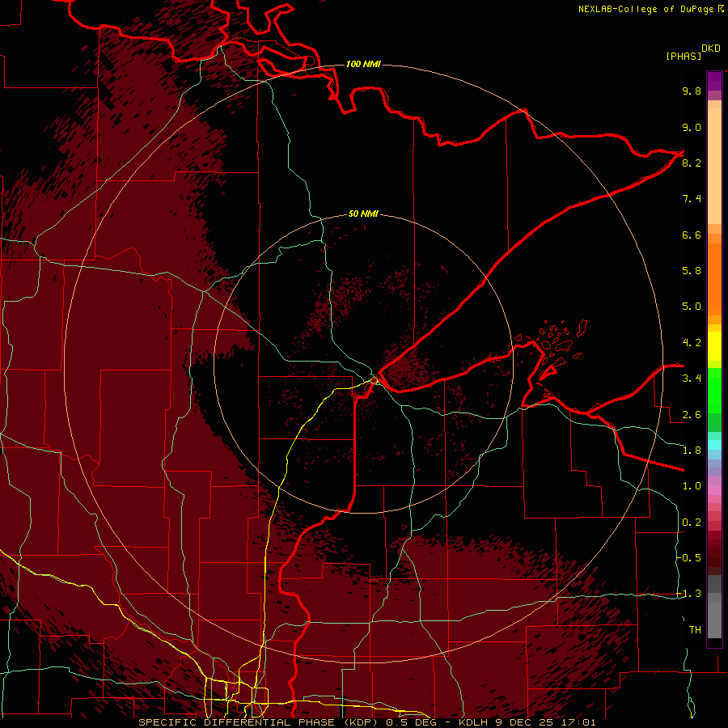728x728 pixels.
Task: Click the 9.0 legend value
Action: (692, 127)
